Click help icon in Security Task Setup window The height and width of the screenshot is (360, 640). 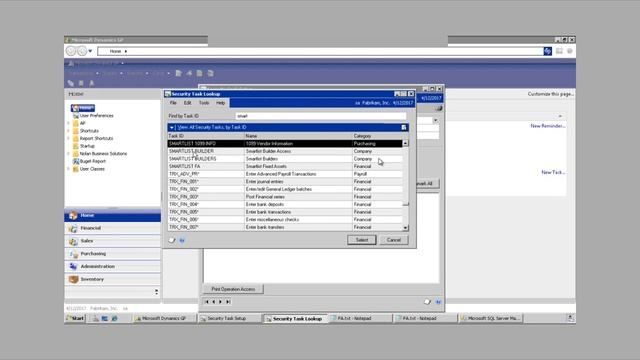tap(438, 302)
